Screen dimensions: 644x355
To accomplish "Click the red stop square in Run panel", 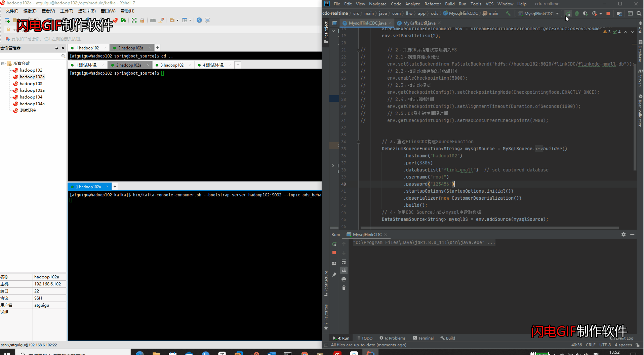I will (334, 252).
